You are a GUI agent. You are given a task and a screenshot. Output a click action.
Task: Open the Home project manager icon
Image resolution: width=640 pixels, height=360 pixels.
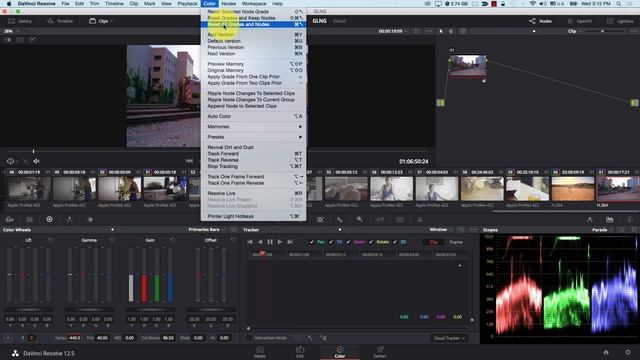pyautogui.click(x=606, y=352)
